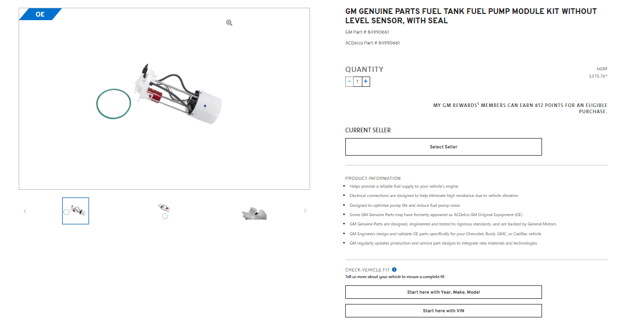Select the second fuel pump thumbnail
Screen dimensions: 644x320
coord(165,211)
